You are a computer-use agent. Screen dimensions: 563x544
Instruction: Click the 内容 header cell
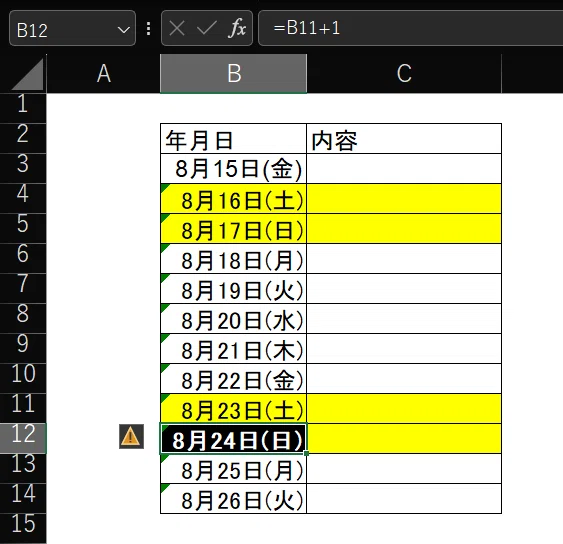click(404, 139)
